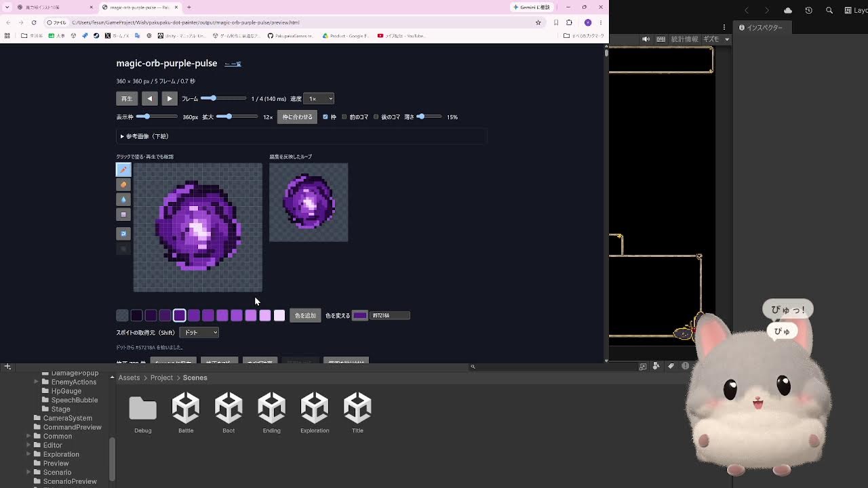Open the Battle scene asset
Image resolution: width=868 pixels, height=488 pixels.
[x=186, y=413]
